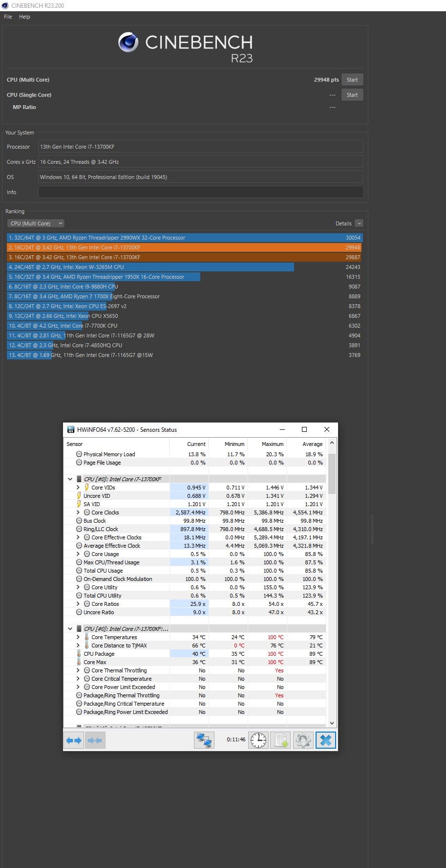446x868 pixels.
Task: Click the CPU Package thermometer icon
Action: click(79, 653)
